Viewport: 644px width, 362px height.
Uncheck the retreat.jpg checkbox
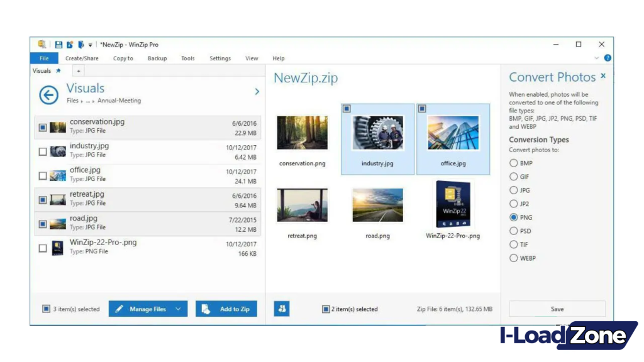(x=43, y=200)
